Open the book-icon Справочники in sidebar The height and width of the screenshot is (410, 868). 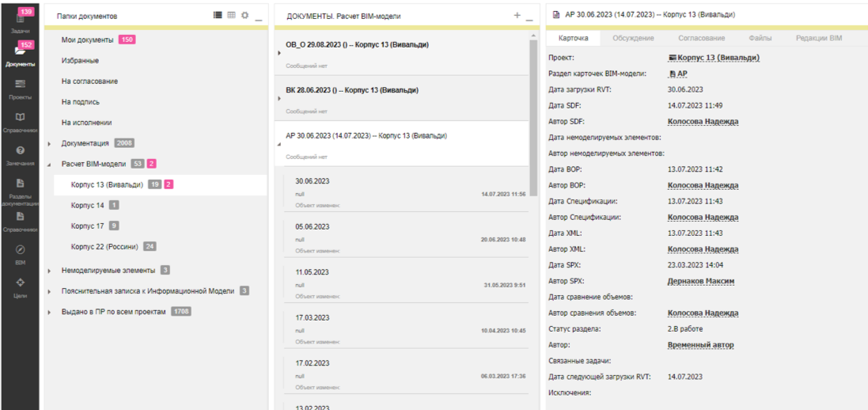click(20, 123)
